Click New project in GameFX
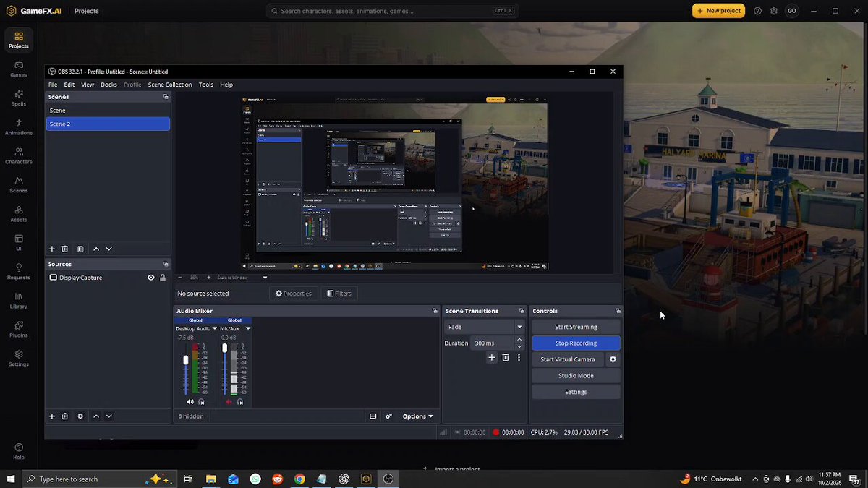This screenshot has width=868, height=488. [x=718, y=11]
